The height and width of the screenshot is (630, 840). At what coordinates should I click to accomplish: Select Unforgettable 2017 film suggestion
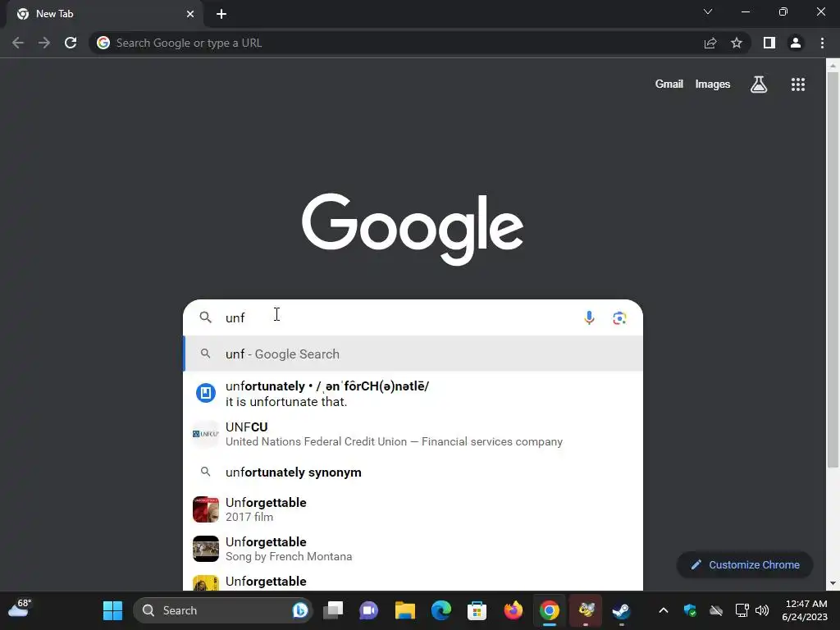(413, 509)
